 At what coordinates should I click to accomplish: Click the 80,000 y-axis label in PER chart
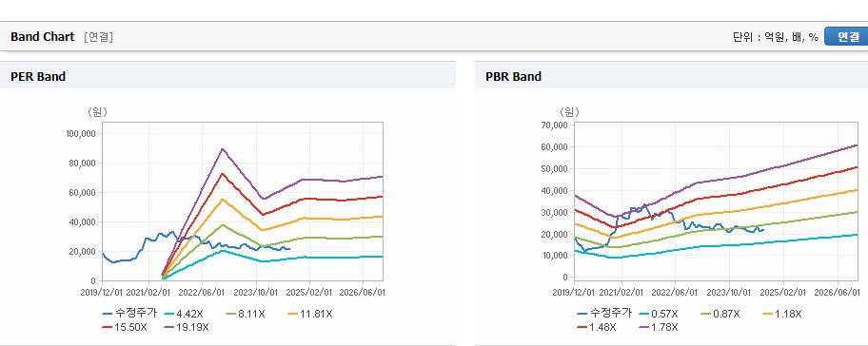click(83, 163)
